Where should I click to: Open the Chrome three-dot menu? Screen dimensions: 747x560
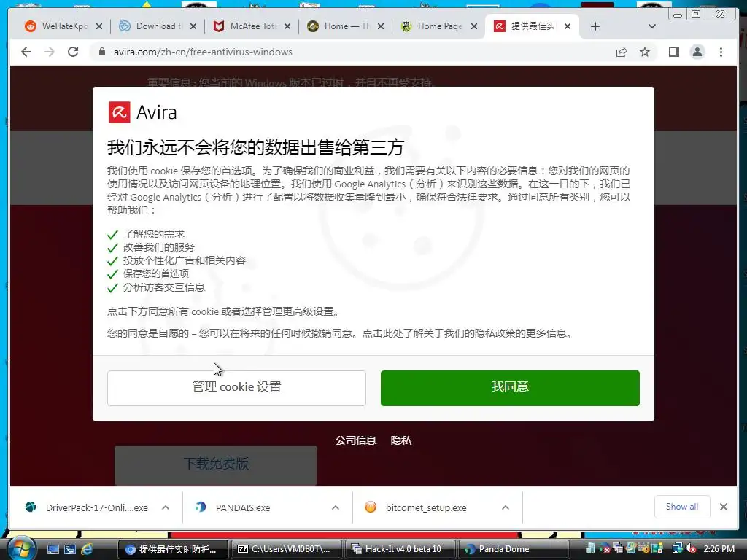tap(721, 52)
